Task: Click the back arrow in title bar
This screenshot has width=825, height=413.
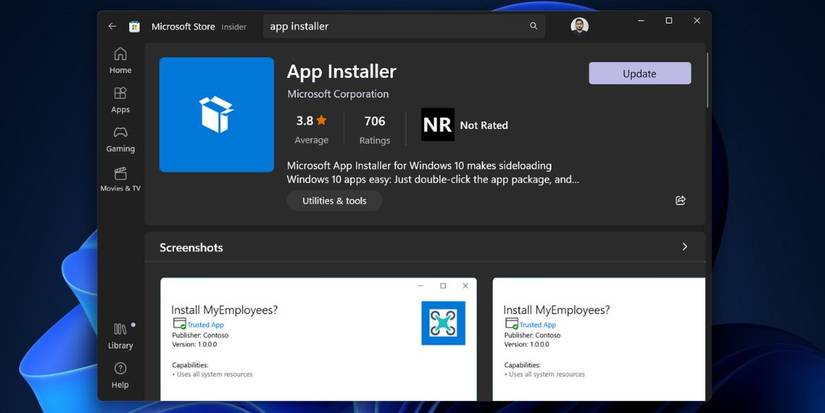Action: (112, 27)
